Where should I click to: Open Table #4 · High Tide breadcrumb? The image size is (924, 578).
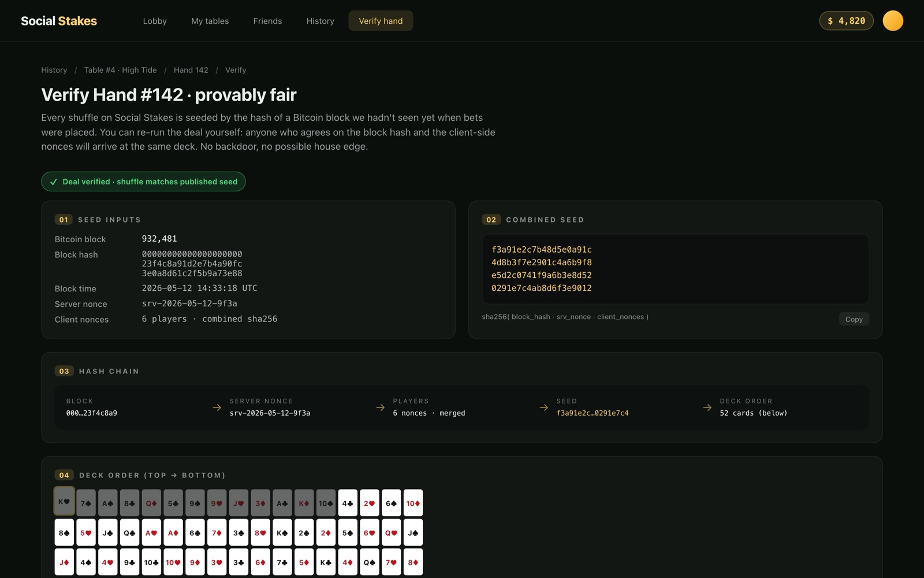pos(120,70)
